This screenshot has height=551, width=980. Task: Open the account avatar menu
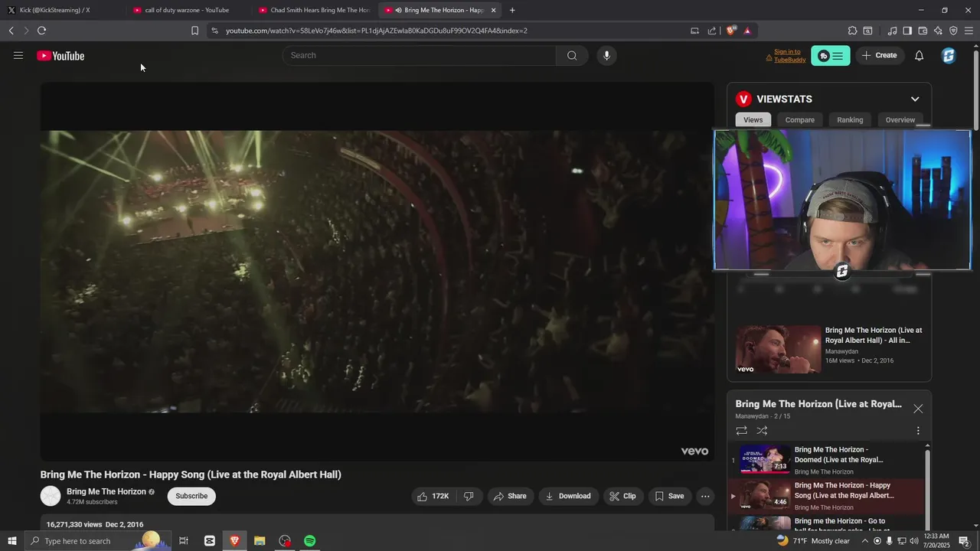(x=949, y=55)
